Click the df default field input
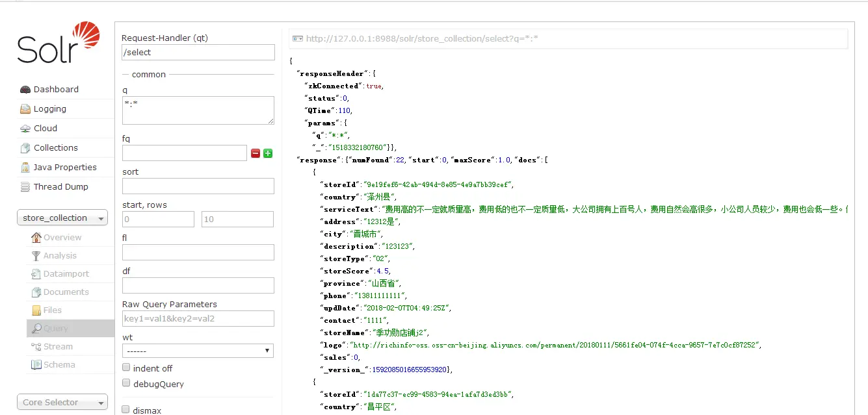This screenshot has height=415, width=868. tap(198, 286)
